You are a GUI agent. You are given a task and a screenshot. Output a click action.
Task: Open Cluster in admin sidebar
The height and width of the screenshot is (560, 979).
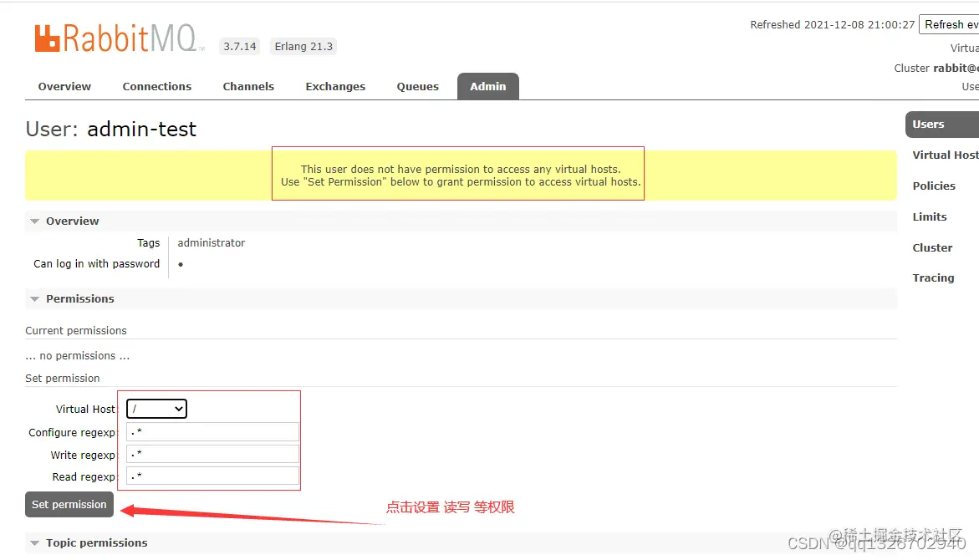932,248
